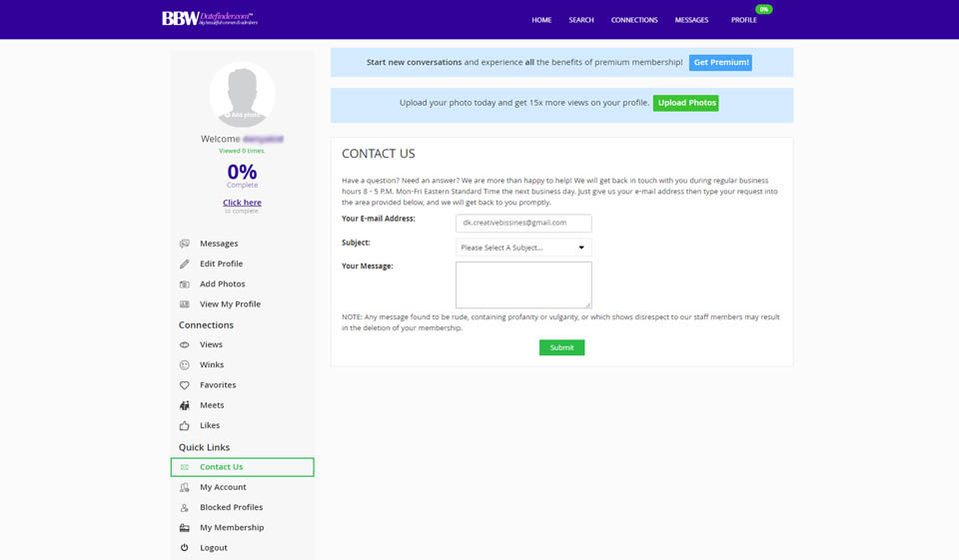Click the Add Photos camera icon

(x=184, y=284)
